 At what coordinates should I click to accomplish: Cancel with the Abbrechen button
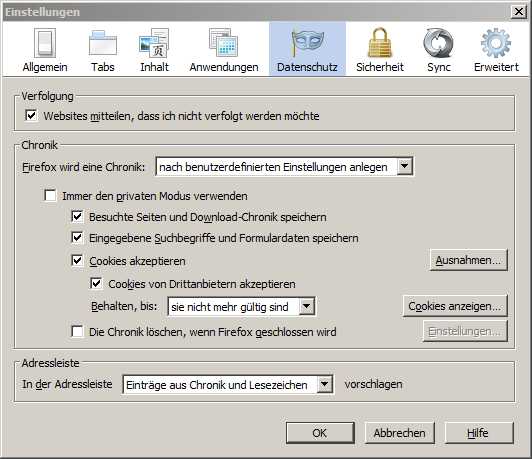pos(400,433)
